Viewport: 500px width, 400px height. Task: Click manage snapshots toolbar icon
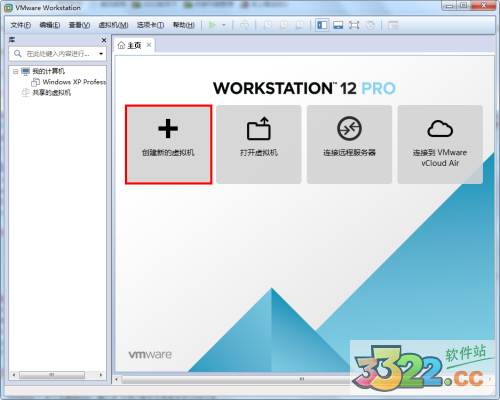pos(300,25)
